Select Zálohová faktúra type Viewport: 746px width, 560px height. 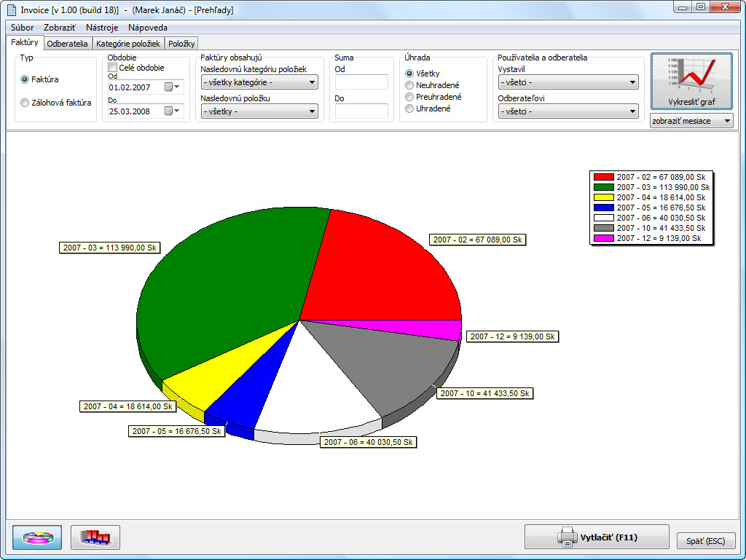[25, 103]
